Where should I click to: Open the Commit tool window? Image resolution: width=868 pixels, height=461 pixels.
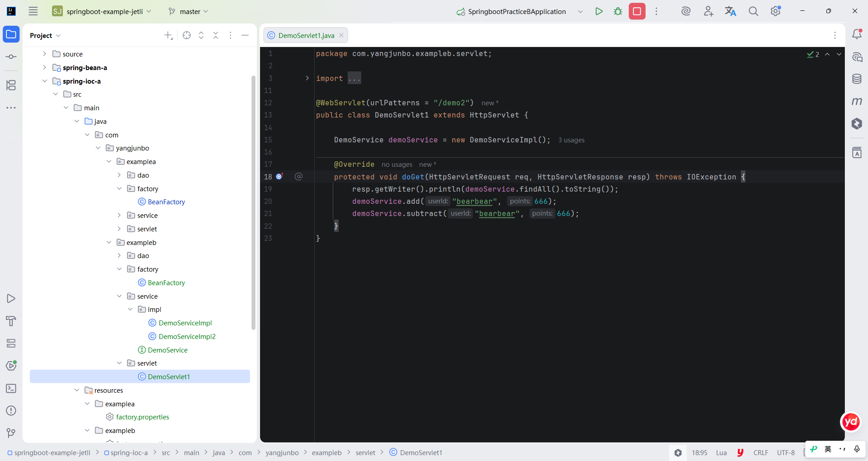click(x=11, y=57)
